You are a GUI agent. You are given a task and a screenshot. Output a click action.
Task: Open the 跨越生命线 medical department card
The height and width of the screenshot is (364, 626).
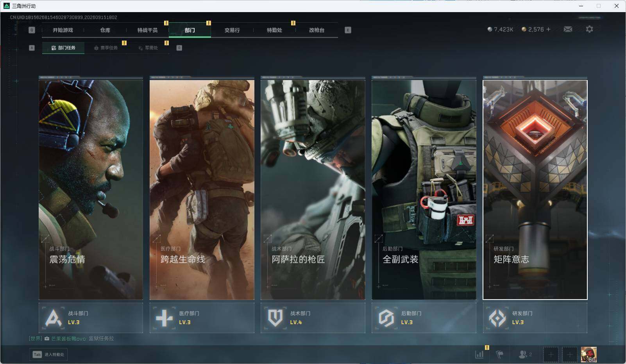coord(202,189)
